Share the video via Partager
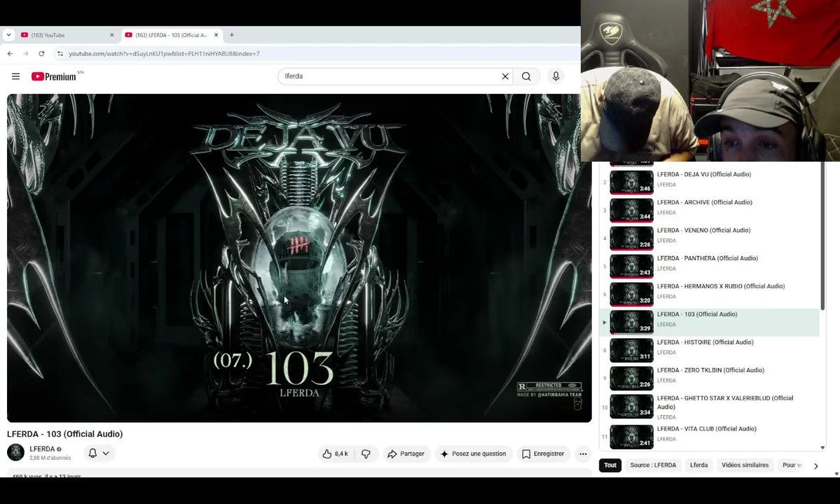This screenshot has height=504, width=840. 406,454
